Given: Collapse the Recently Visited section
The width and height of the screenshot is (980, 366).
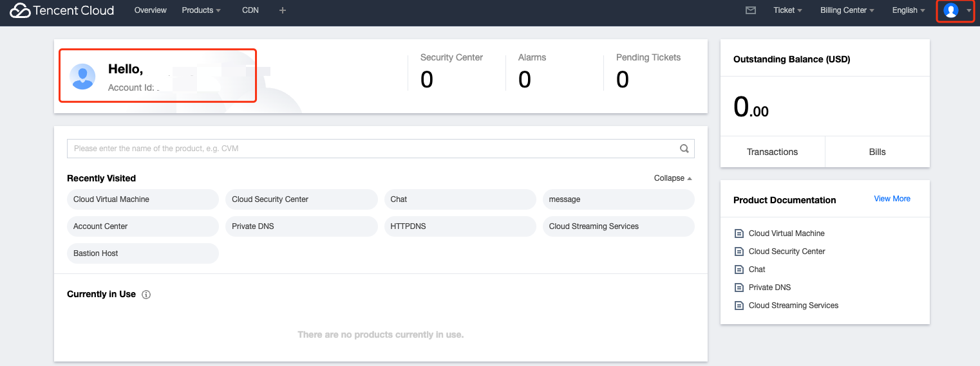Looking at the screenshot, I should 673,178.
